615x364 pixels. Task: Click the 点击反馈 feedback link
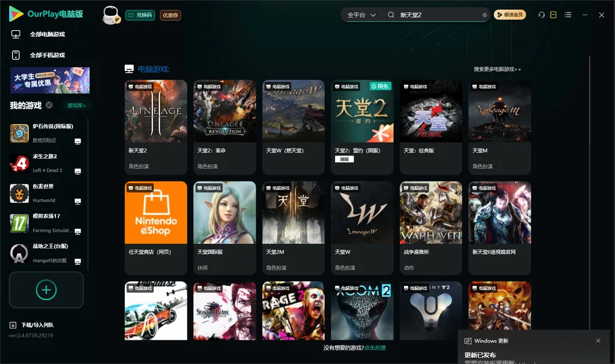(x=375, y=347)
